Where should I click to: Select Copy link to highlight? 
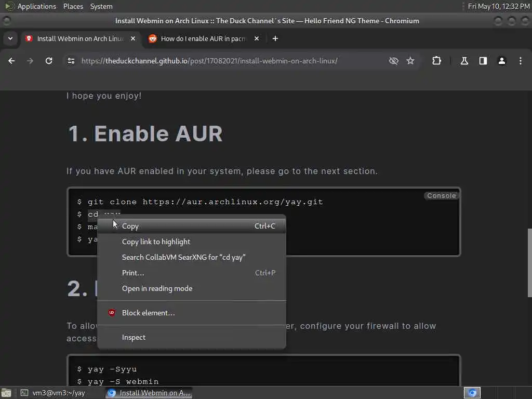(x=192, y=242)
